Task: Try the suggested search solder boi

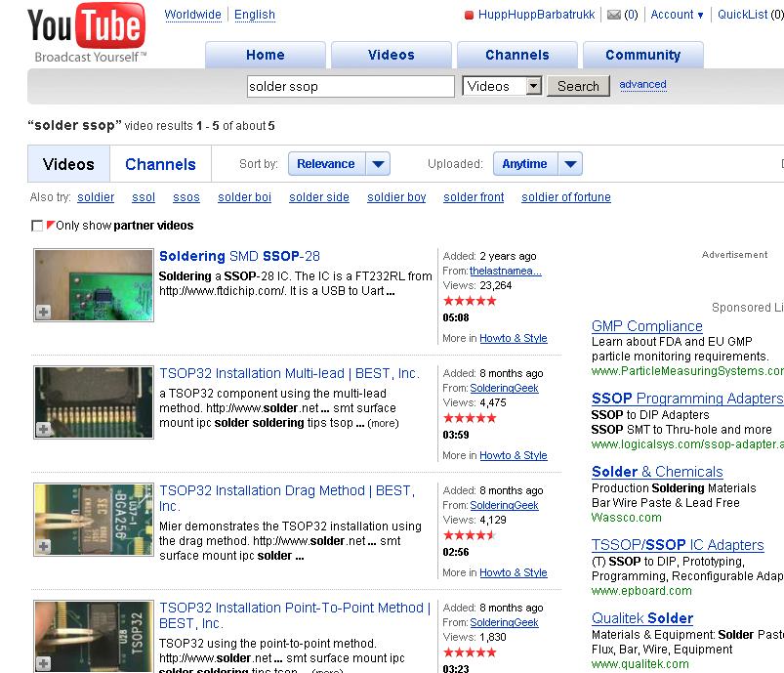Action: coord(244,197)
